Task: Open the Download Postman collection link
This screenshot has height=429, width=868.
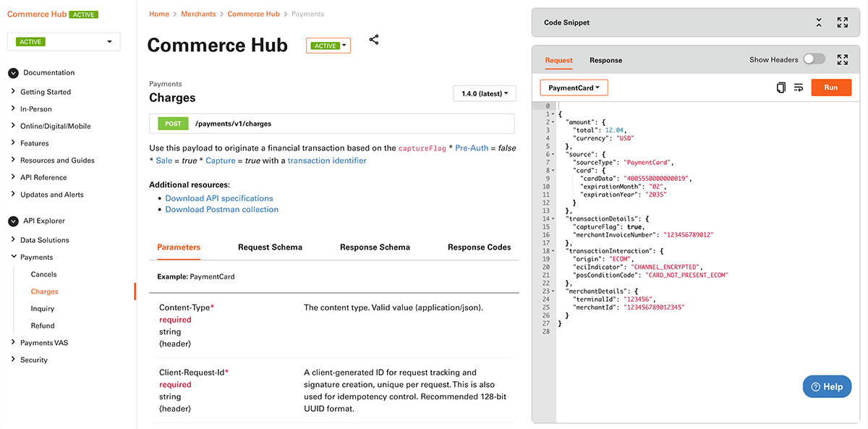Action: [x=220, y=209]
